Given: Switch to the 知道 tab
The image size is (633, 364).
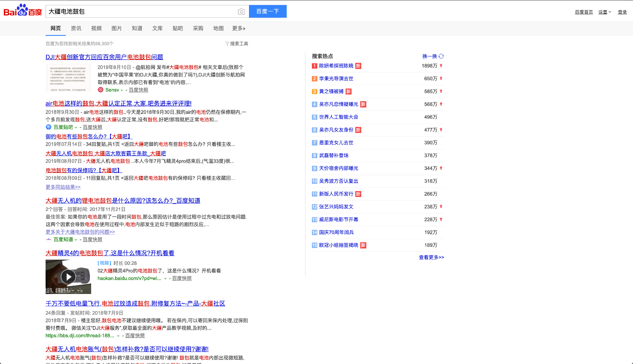Looking at the screenshot, I should (137, 28).
